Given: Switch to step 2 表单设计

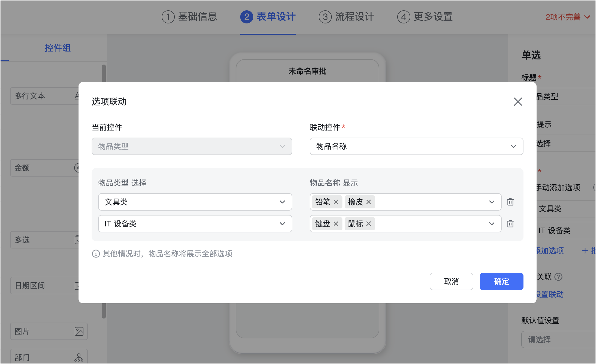Looking at the screenshot, I should [x=268, y=17].
